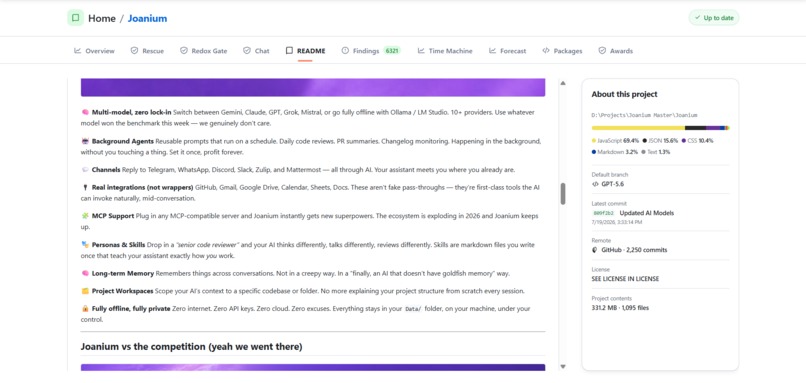
Task: Click the MCP Support bold label
Action: pos(113,216)
